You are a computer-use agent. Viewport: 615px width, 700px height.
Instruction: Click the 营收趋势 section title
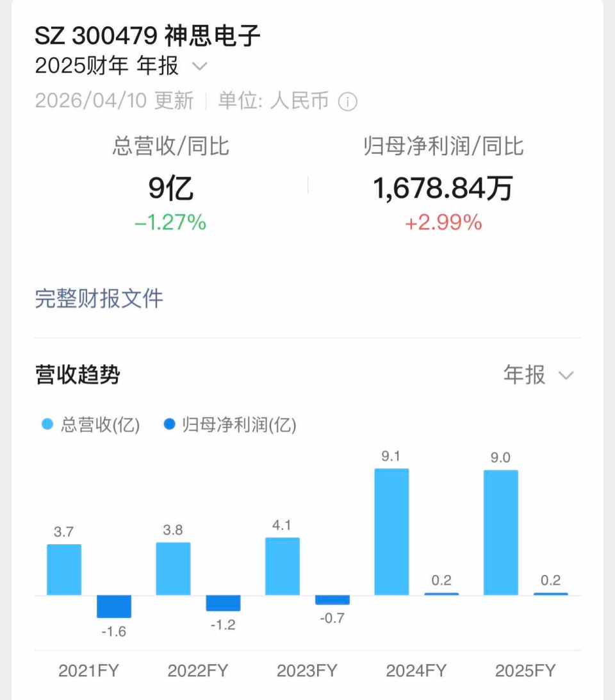[x=78, y=374]
